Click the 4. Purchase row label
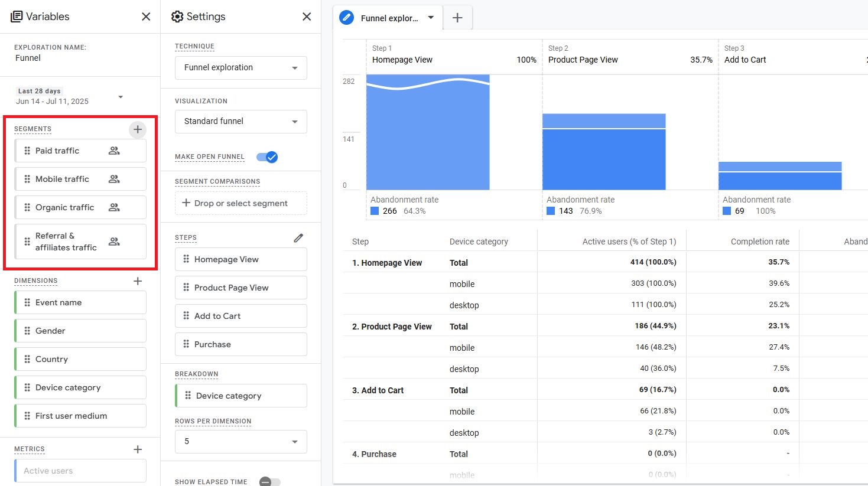Screen dimensions: 868x486 374,454
